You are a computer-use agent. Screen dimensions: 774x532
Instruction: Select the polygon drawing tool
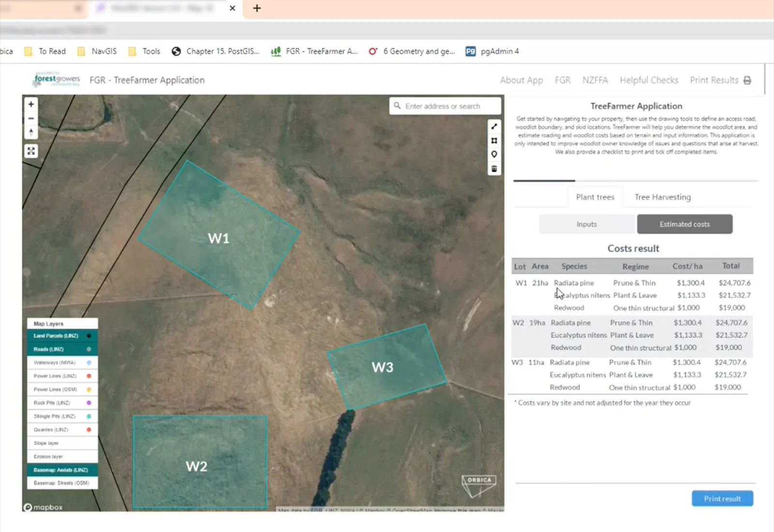tap(494, 141)
